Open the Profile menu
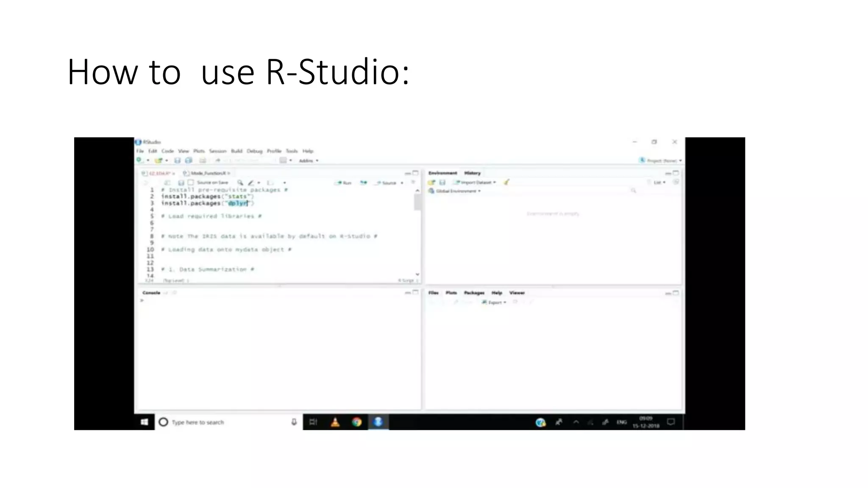This screenshot has width=868, height=488. 274,151
